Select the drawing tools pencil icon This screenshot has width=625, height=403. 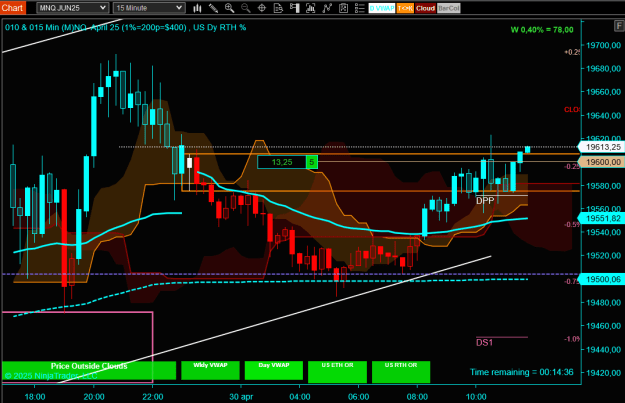pyautogui.click(x=213, y=8)
